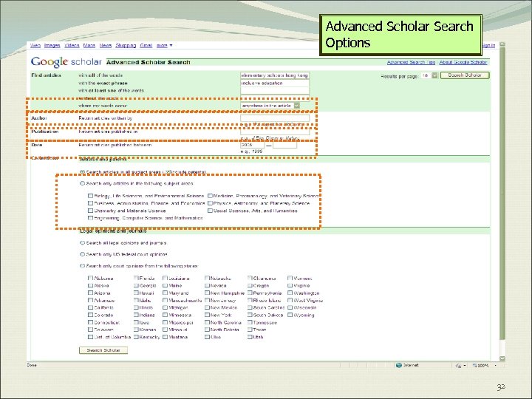Click the scrollbar down arrow
Viewport: 532px width, 399px height.
[502, 358]
